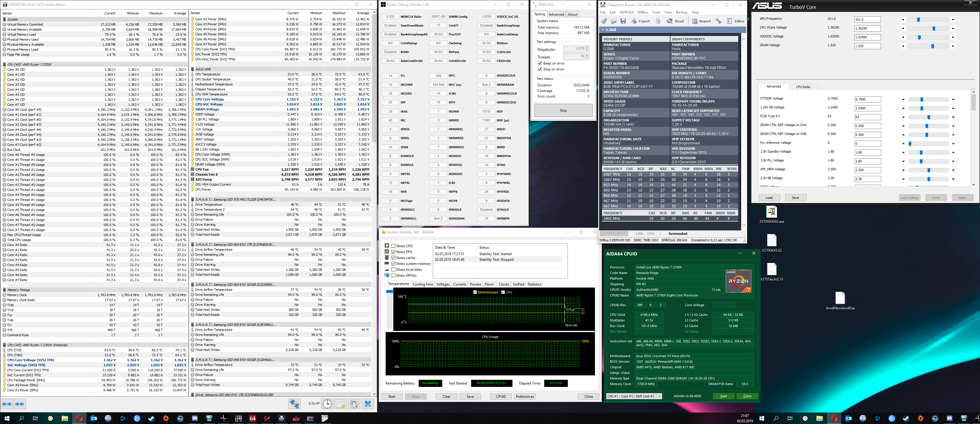
Task: Click HWiNFO log file icon with plus
Action: (341, 404)
